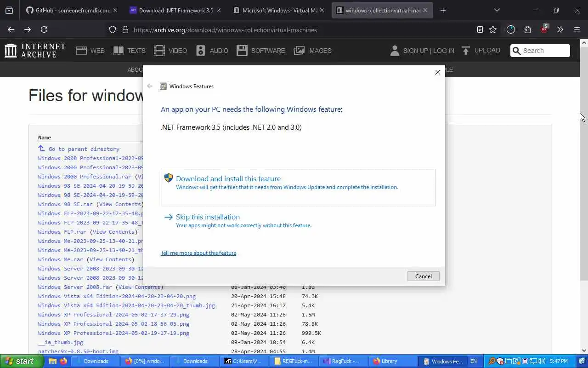Click the UPLOAD button on Internet Archive
This screenshot has height=368, width=588.
point(481,50)
